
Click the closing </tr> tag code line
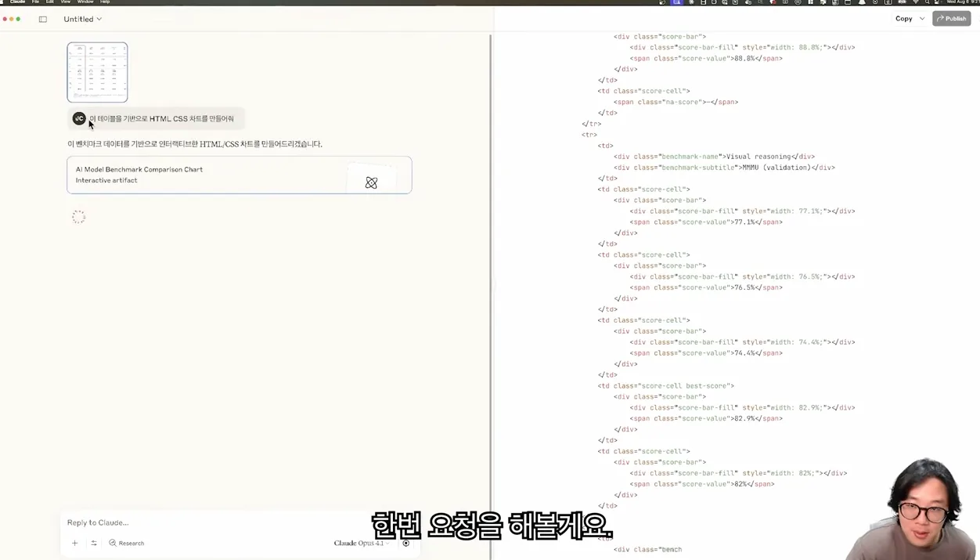592,124
